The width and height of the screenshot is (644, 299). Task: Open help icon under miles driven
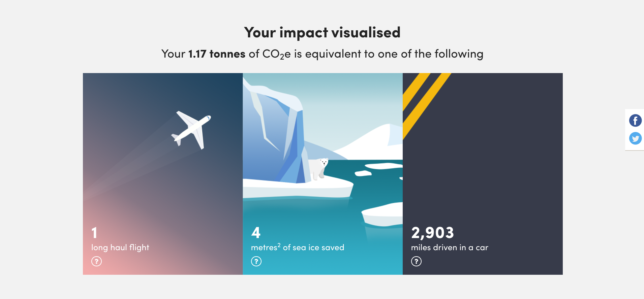(416, 261)
